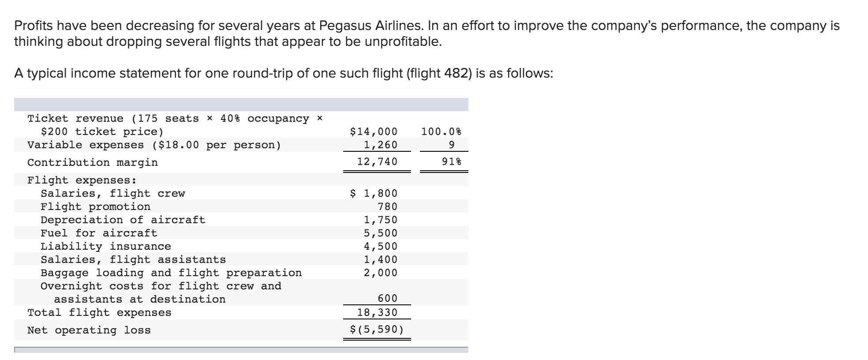Select the 100.0% revenue percentage cell
The width and height of the screenshot is (868, 360).
coord(441,131)
